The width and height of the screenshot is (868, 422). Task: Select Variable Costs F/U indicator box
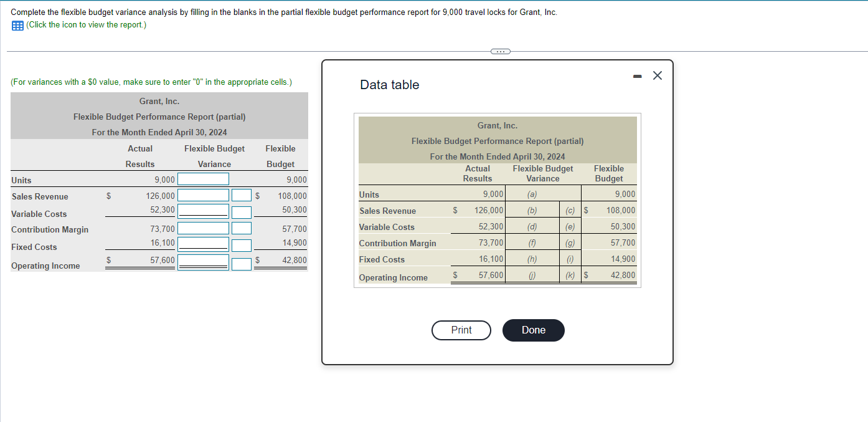point(242,212)
